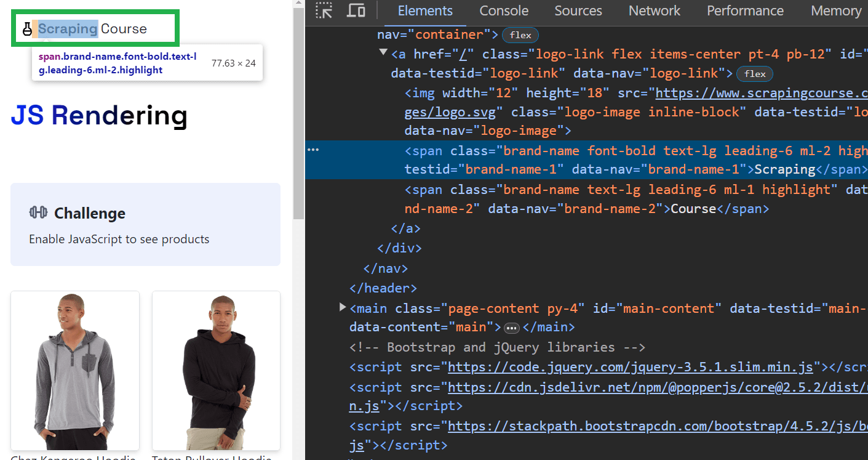Toggle the device toolbar icon
Screen dimensions: 868x460
(356, 10)
